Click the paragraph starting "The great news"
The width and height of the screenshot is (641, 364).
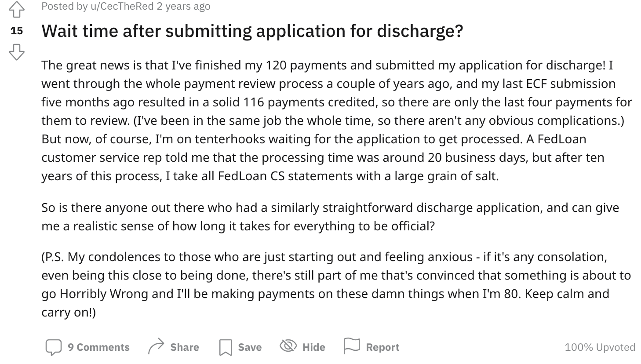coord(336,120)
